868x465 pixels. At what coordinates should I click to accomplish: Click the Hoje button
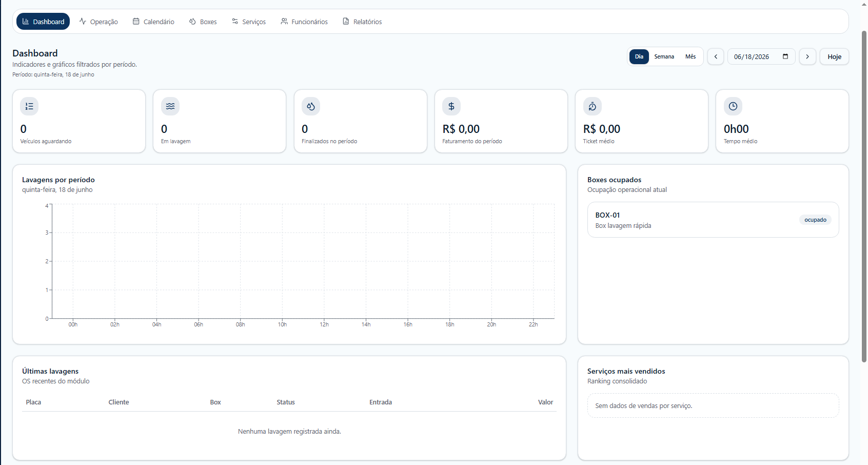834,56
